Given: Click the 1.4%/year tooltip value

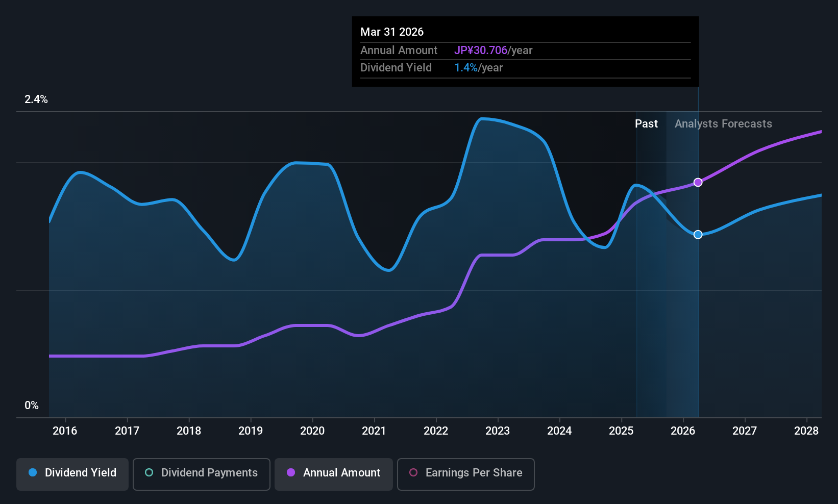Looking at the screenshot, I should 478,68.
